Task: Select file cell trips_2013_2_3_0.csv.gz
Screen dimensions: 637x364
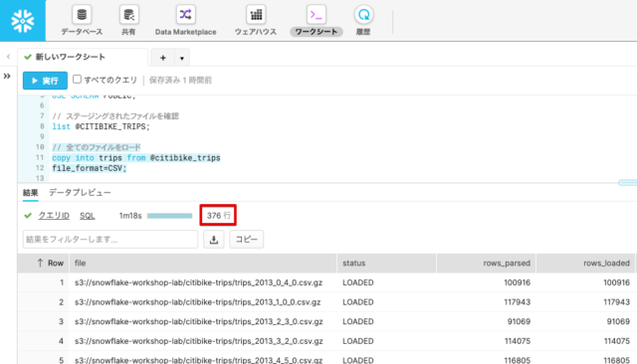Action: (199, 321)
